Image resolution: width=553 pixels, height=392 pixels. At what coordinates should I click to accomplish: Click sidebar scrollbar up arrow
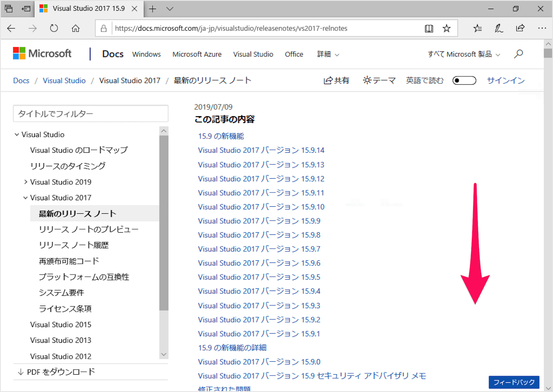point(164,131)
